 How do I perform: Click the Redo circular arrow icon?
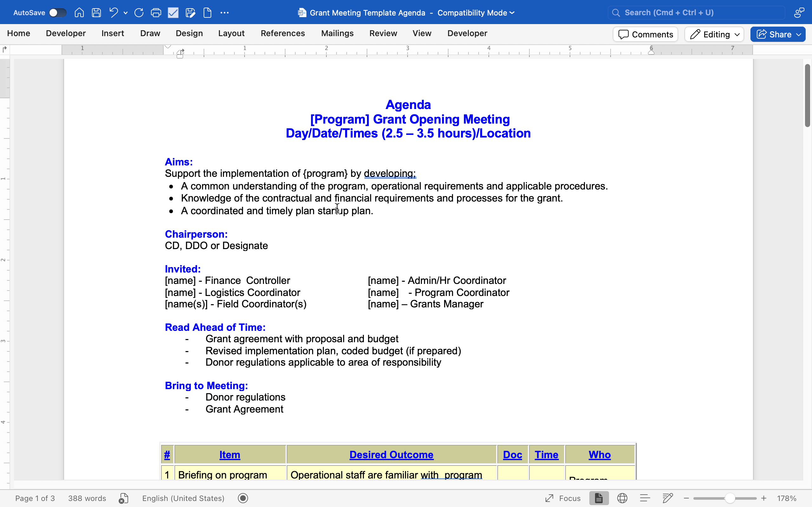click(x=139, y=13)
